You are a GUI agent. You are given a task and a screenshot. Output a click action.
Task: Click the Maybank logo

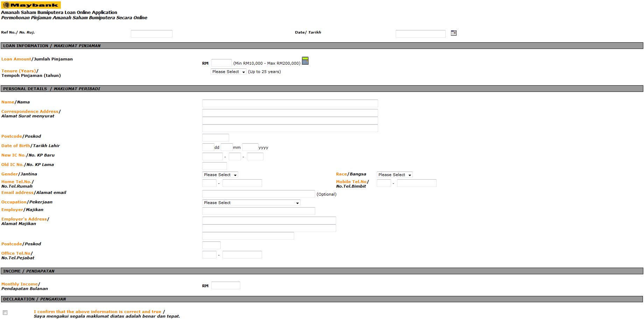[x=31, y=5]
